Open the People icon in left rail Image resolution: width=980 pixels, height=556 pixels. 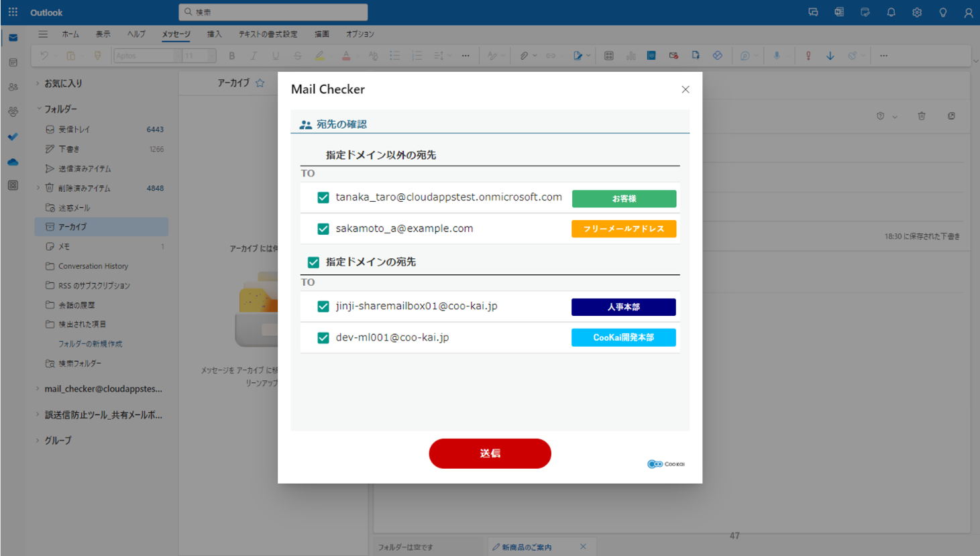click(13, 87)
